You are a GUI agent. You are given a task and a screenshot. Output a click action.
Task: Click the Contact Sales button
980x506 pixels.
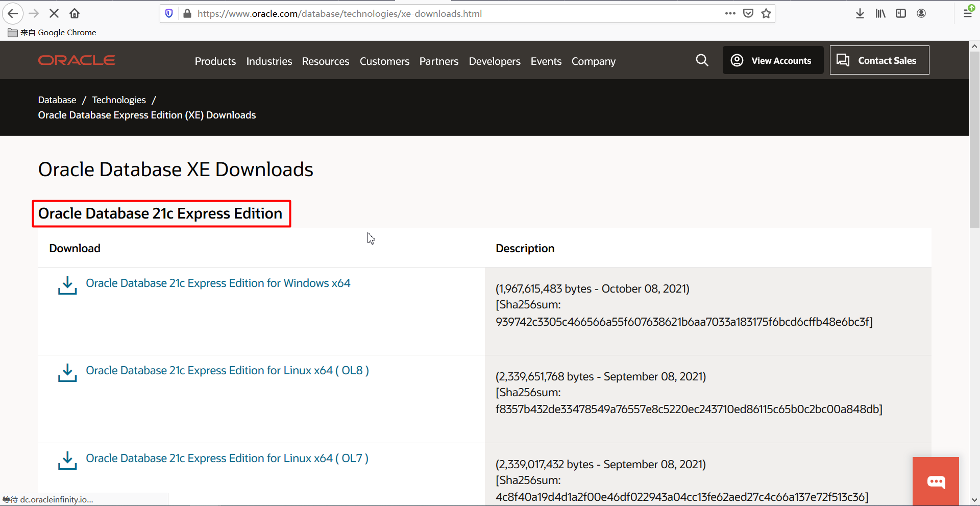point(879,60)
